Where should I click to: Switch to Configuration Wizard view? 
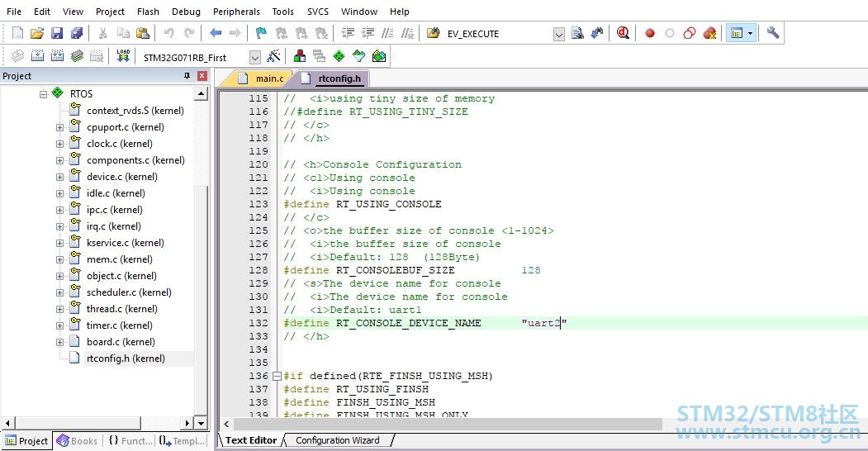point(337,440)
